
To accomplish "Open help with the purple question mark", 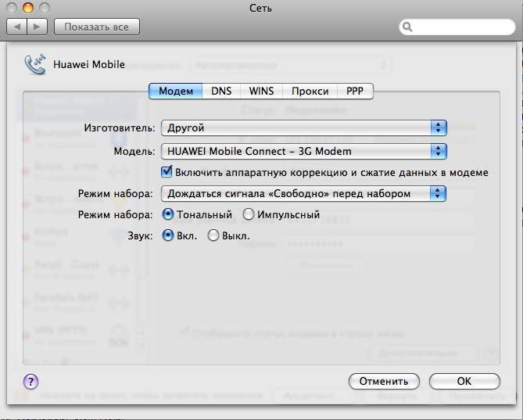I will (30, 381).
